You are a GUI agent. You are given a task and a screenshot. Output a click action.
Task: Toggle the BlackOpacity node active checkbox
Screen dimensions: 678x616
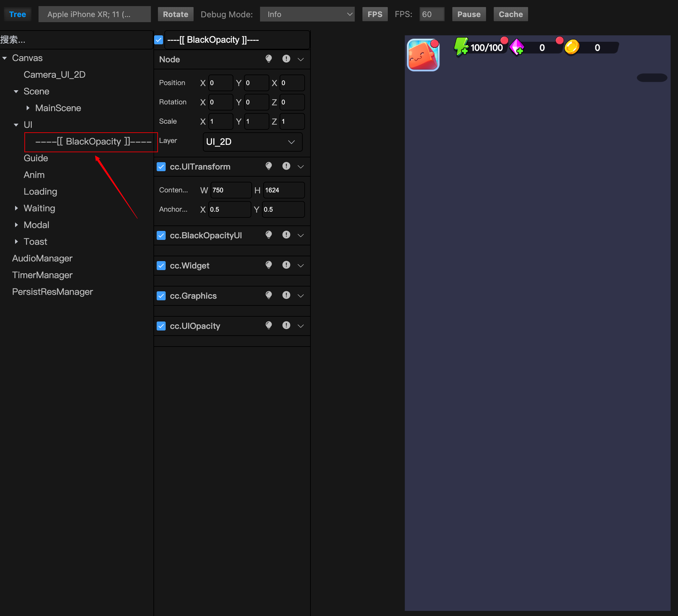coord(159,40)
